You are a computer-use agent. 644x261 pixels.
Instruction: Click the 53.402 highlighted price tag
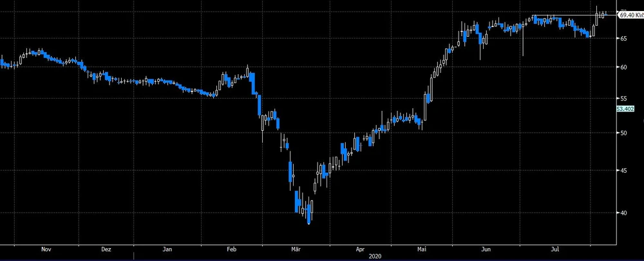(x=626, y=109)
